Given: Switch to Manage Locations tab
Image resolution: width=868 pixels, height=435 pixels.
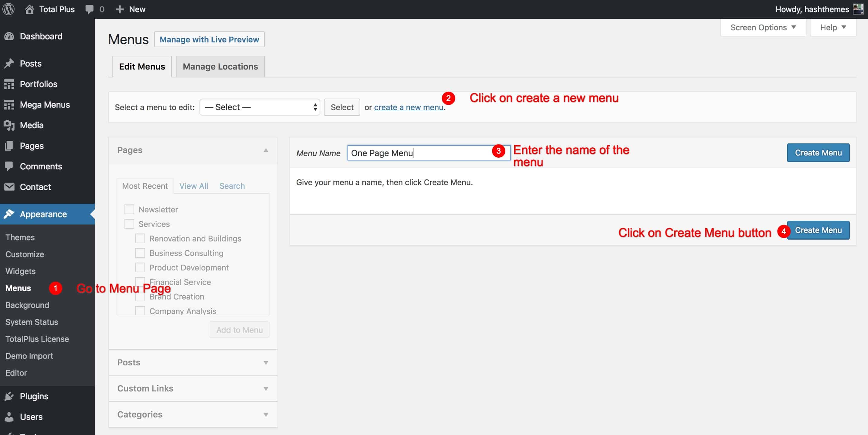Looking at the screenshot, I should [220, 67].
